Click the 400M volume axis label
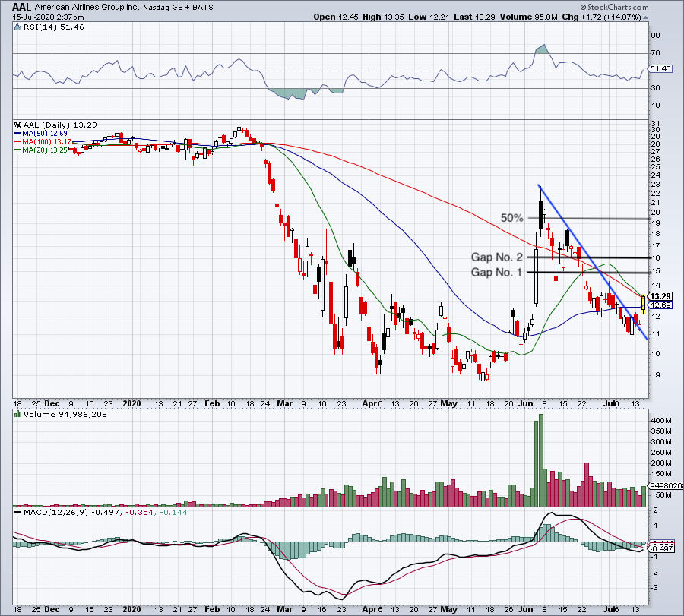The height and width of the screenshot is (616, 684). (662, 421)
